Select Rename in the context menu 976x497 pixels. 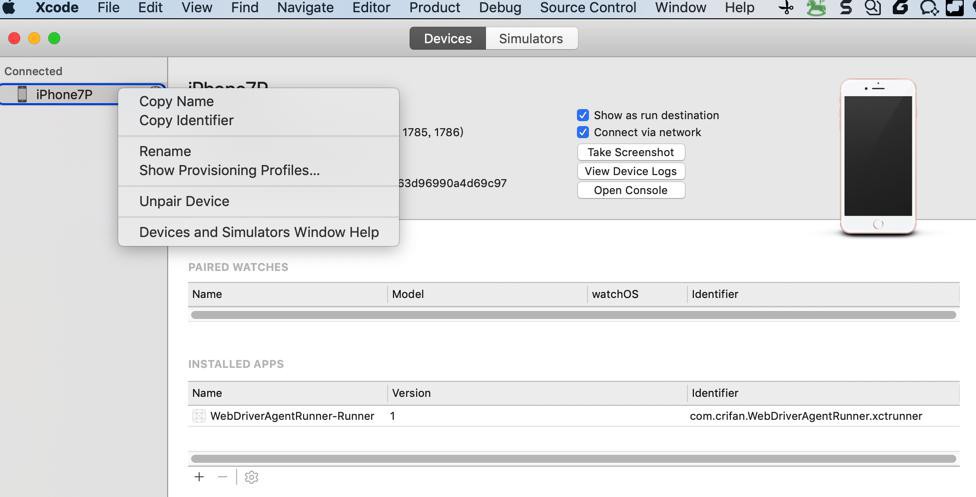(165, 151)
